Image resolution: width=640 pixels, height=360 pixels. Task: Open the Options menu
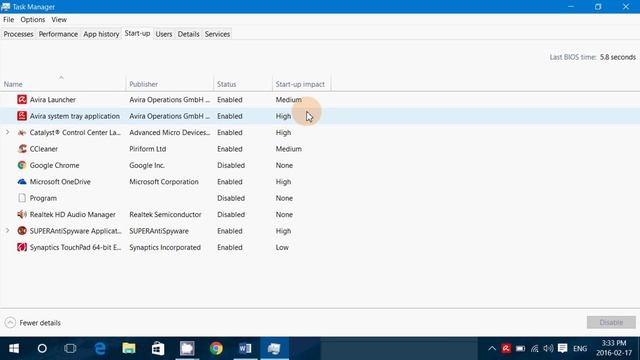[x=33, y=20]
